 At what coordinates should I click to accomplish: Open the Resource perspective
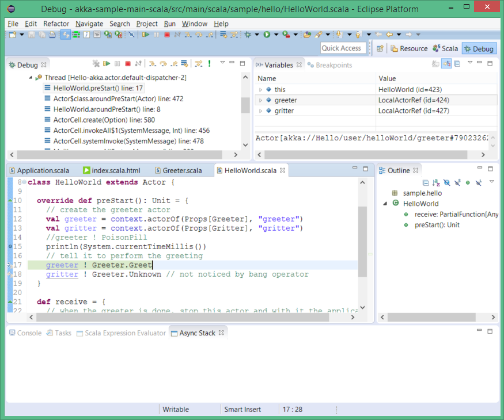[409, 49]
